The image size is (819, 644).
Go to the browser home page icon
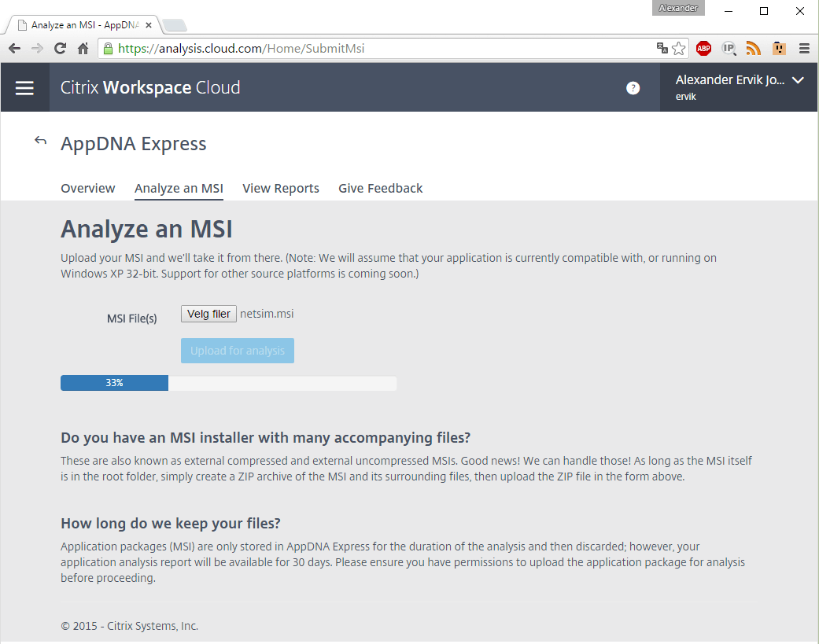[83, 49]
